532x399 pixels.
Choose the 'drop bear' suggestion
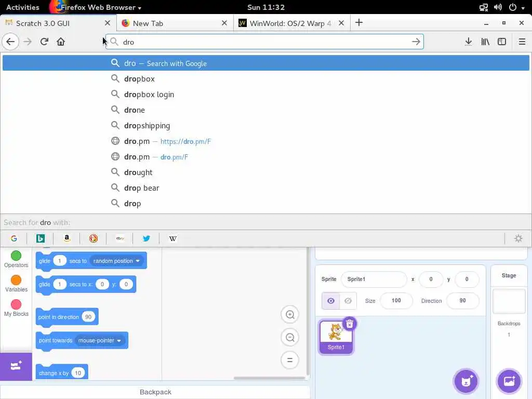coord(265,188)
